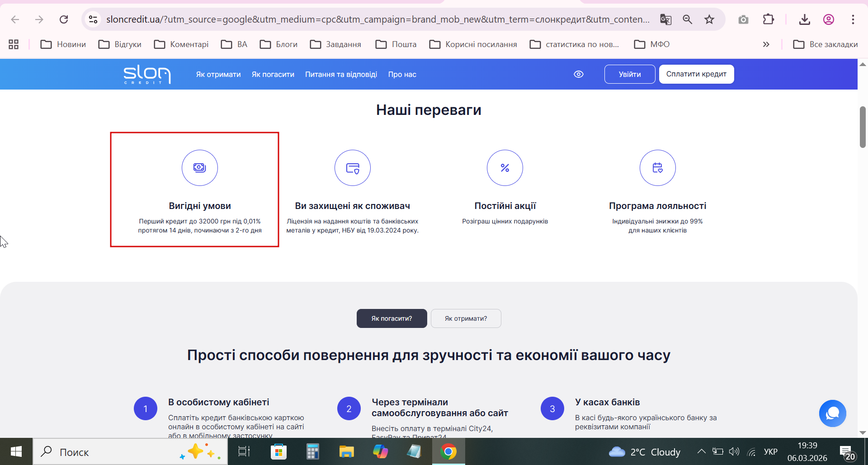Viewport: 868px width, 465px height.
Task: Switch to the Як погасити? tab
Action: (392, 318)
